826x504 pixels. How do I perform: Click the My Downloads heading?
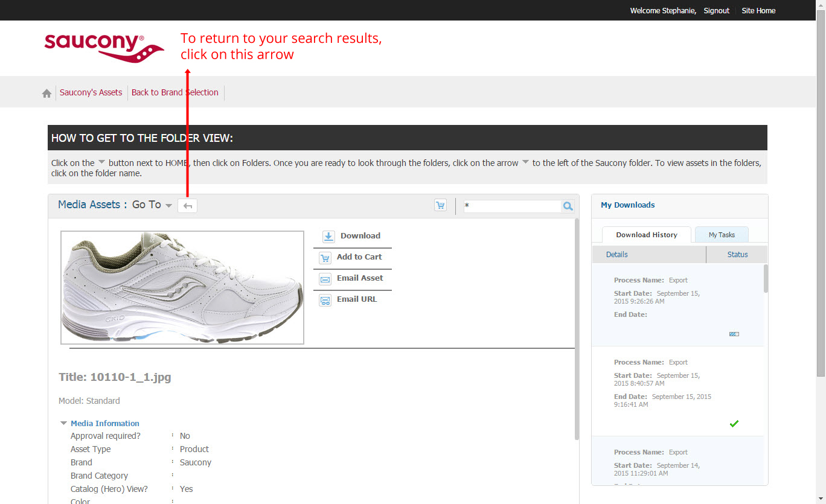click(628, 205)
